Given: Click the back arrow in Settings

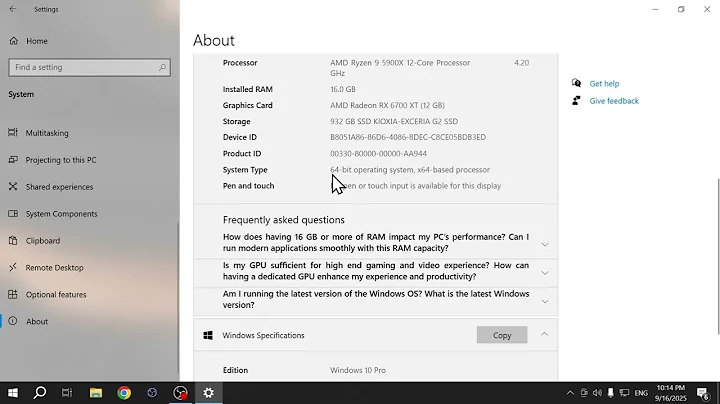Looking at the screenshot, I should tap(12, 9).
